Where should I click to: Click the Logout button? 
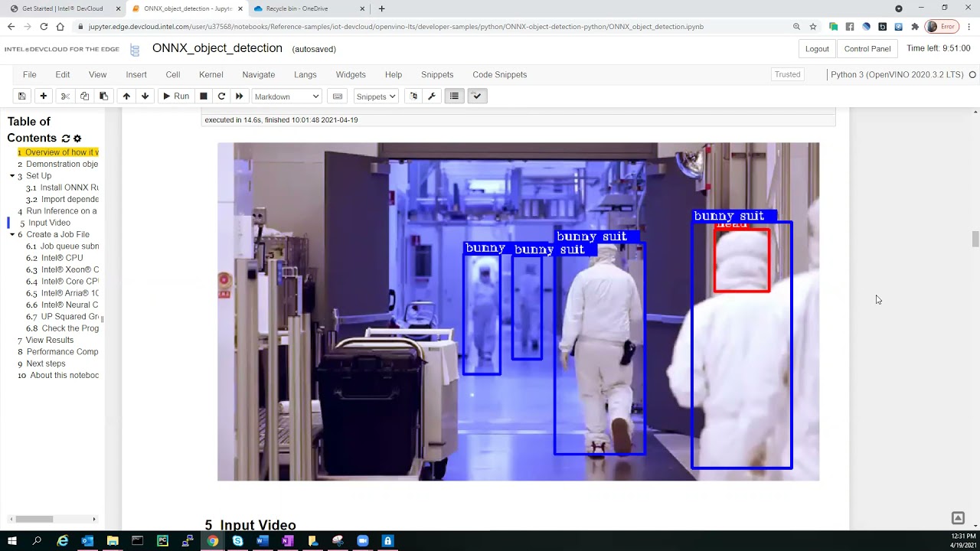(817, 49)
